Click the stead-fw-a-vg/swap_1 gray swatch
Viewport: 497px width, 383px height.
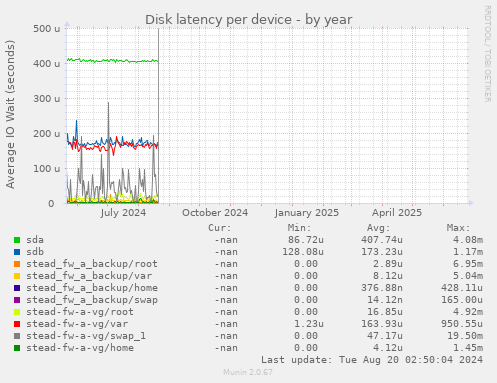[17, 336]
